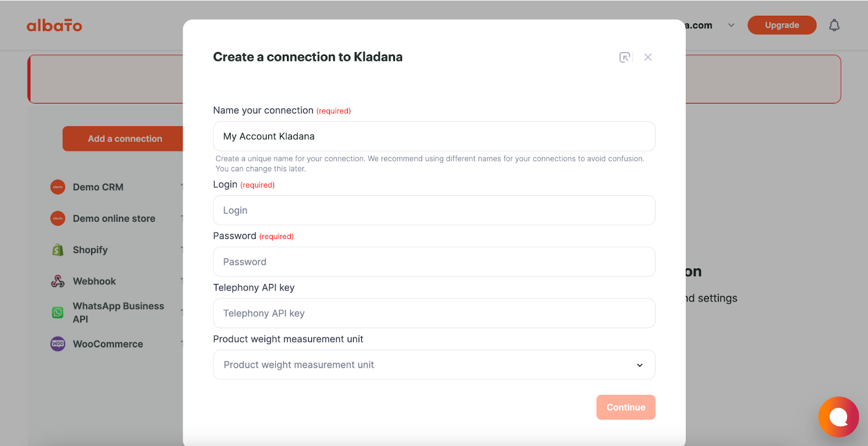Click the Demo CRM icon
This screenshot has width=868, height=446.
click(x=58, y=187)
